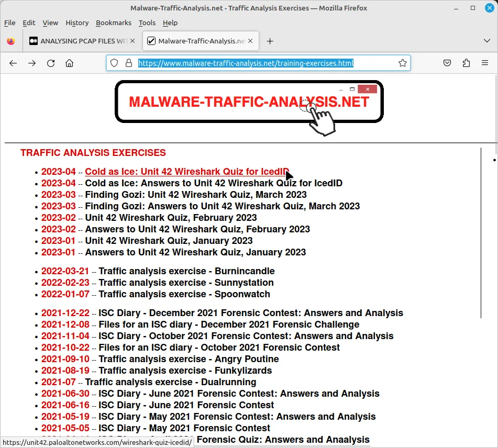Screen dimensions: 498x448
Task: Select the Malware-Traffic-Analysis.net tab
Action: coord(201,41)
